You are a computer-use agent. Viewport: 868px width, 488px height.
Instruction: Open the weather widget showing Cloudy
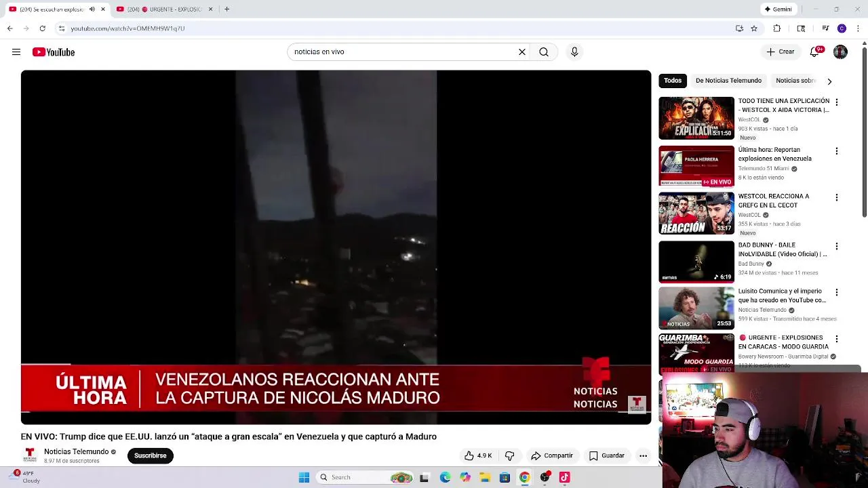(26, 477)
